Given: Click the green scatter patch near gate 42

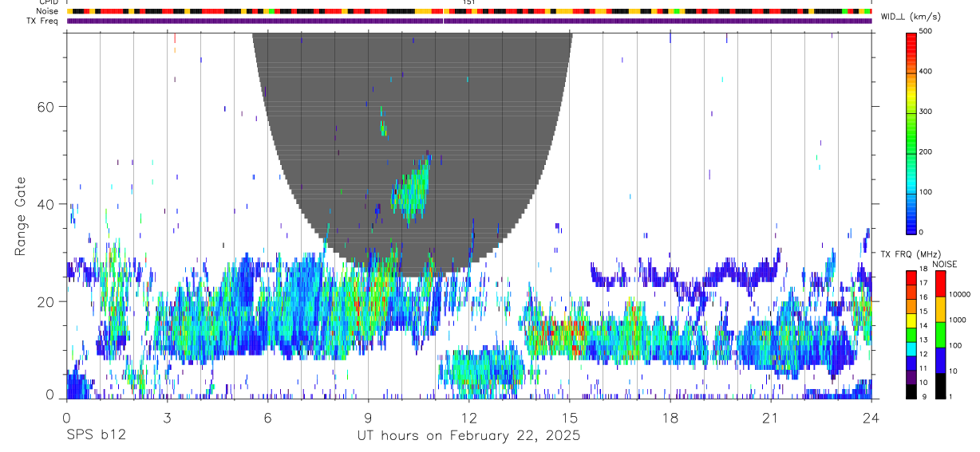Looking at the screenshot, I should [x=411, y=190].
